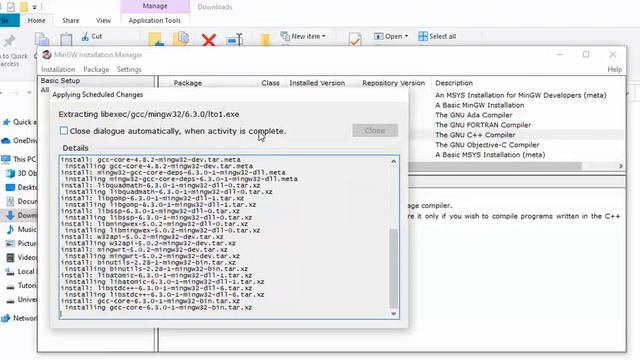Click the Copy to icon in Explorer ribbon
640x360 pixels.
click(181, 39)
